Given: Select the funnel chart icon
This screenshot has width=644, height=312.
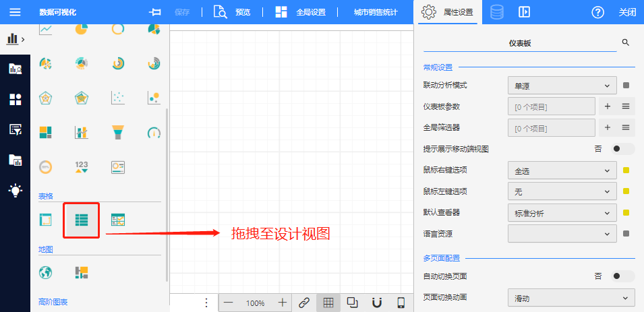Looking at the screenshot, I should pos(118,132).
